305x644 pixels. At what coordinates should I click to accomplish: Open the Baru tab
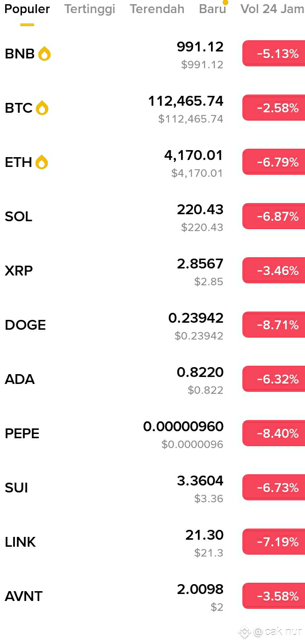pos(212,9)
